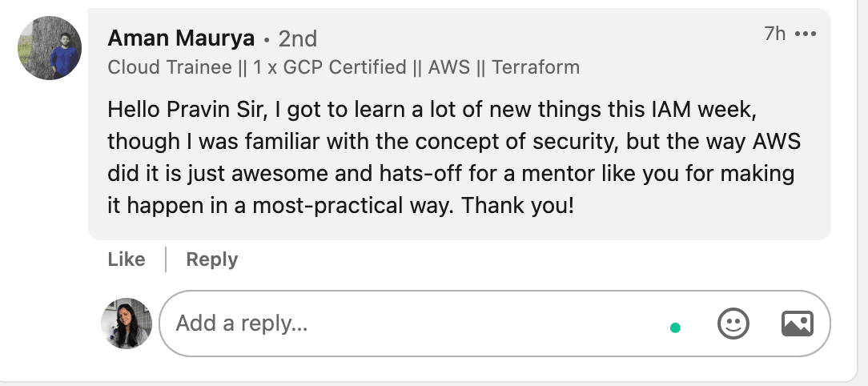
Task: Open the emoji picker in reply box
Action: tap(733, 324)
